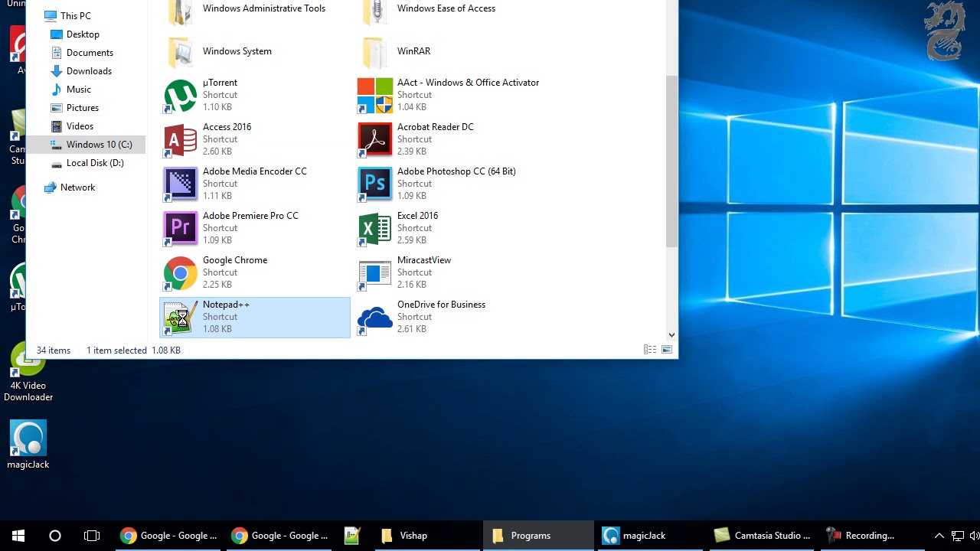Click the Programs taskbar button
The width and height of the screenshot is (980, 551).
click(x=538, y=536)
